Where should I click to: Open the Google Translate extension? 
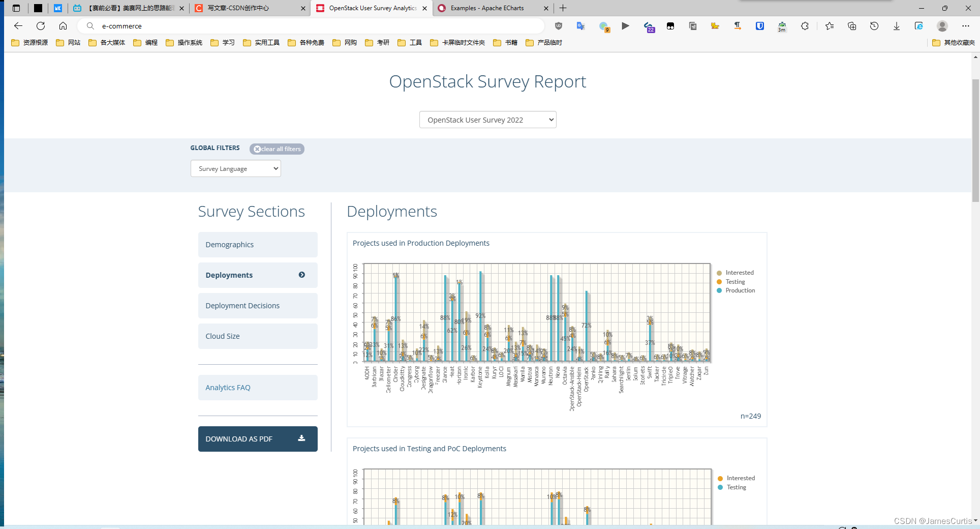click(x=581, y=26)
